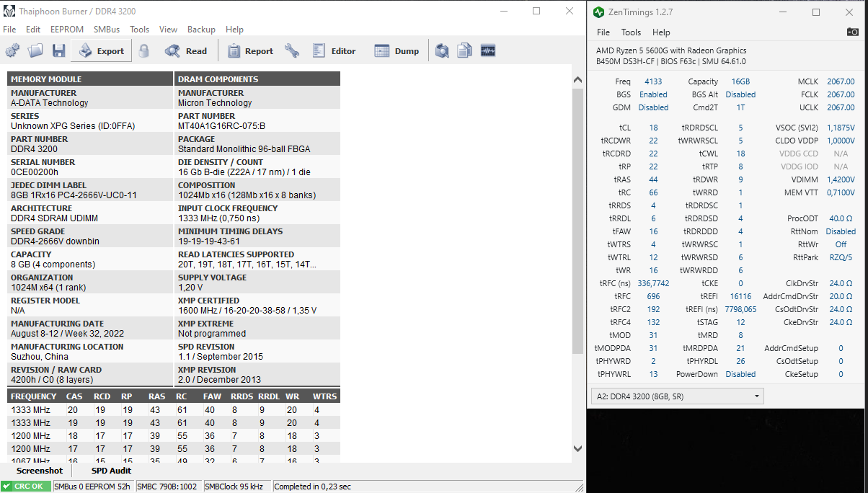Open the Help menu in ZenTimings
This screenshot has height=493, width=868.
661,32
